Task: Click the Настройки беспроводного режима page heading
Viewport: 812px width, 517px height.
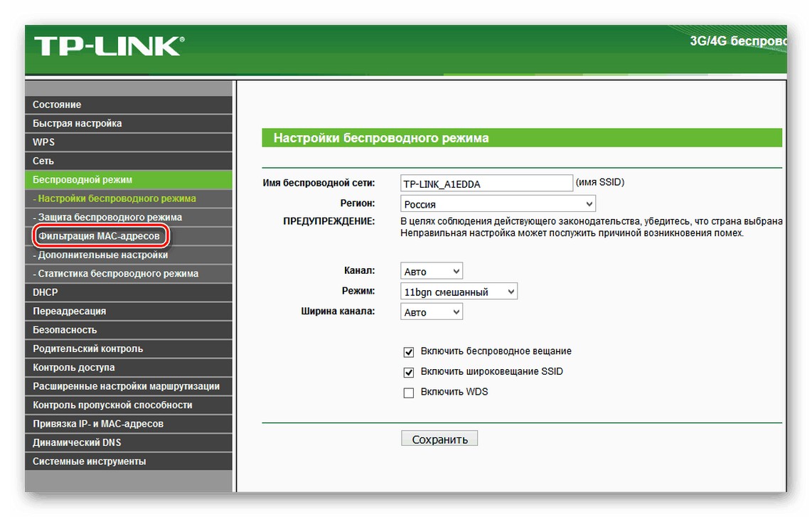Action: coord(380,138)
